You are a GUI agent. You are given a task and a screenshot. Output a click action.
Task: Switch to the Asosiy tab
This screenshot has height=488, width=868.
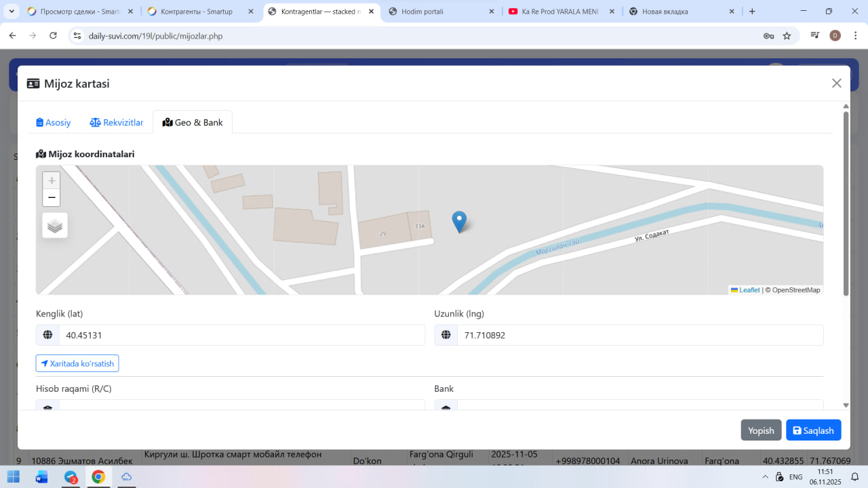(x=54, y=123)
